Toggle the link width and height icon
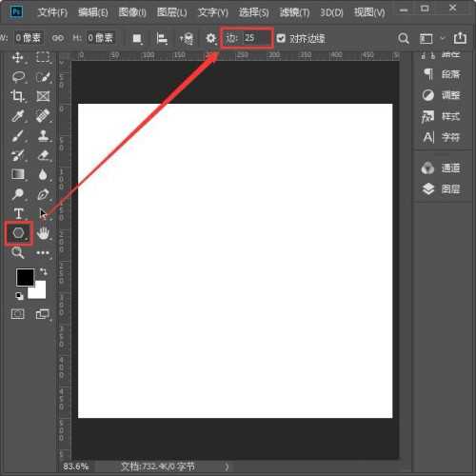Screen dimensions: 476x476 point(58,38)
